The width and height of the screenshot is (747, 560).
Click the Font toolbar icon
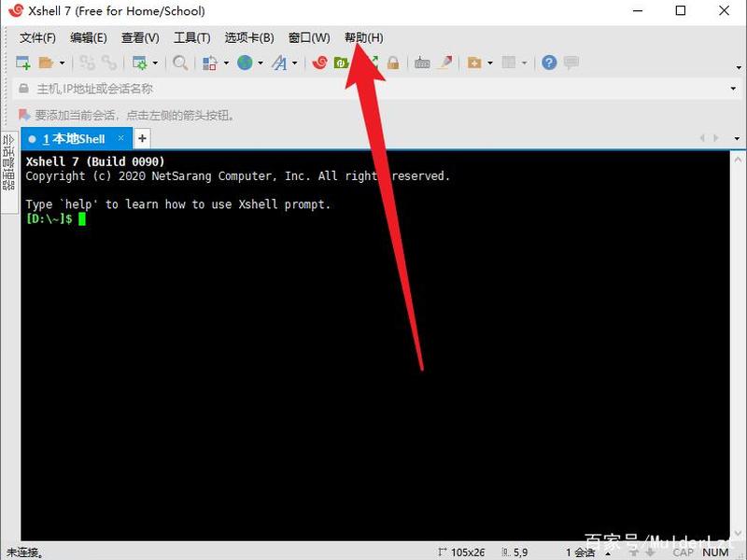(x=279, y=63)
